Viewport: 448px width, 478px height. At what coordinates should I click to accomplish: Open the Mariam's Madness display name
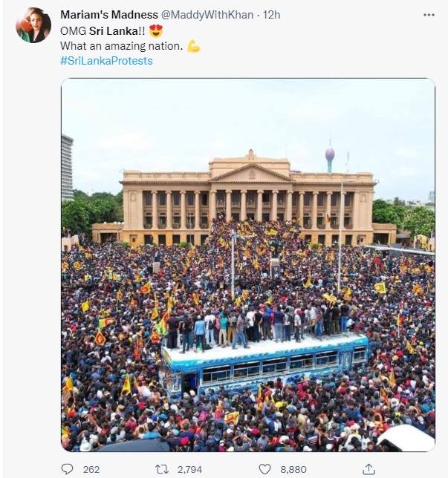(x=109, y=15)
